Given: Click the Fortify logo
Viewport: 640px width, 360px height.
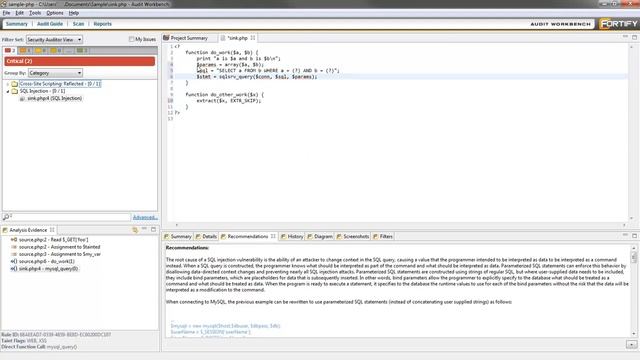Looking at the screenshot, I should click(618, 24).
